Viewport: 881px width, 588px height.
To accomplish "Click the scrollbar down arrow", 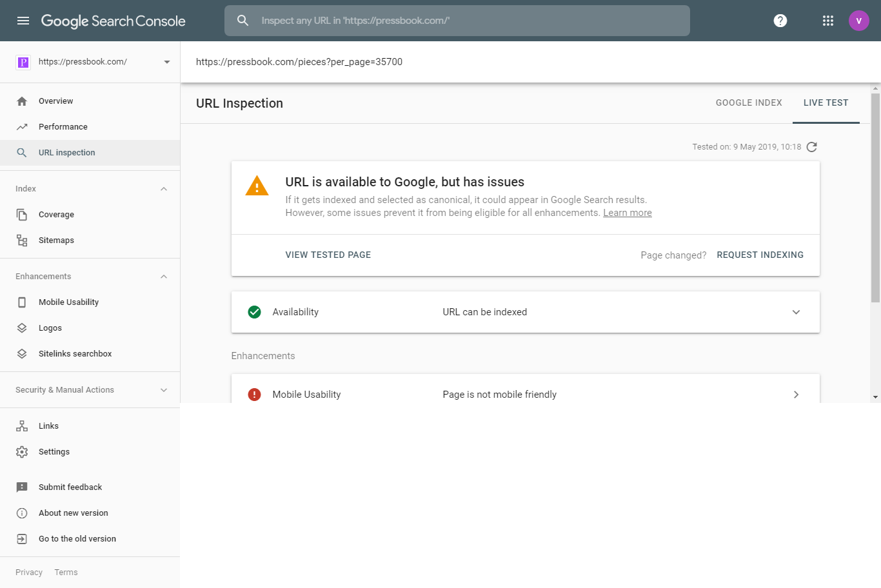I will click(875, 397).
